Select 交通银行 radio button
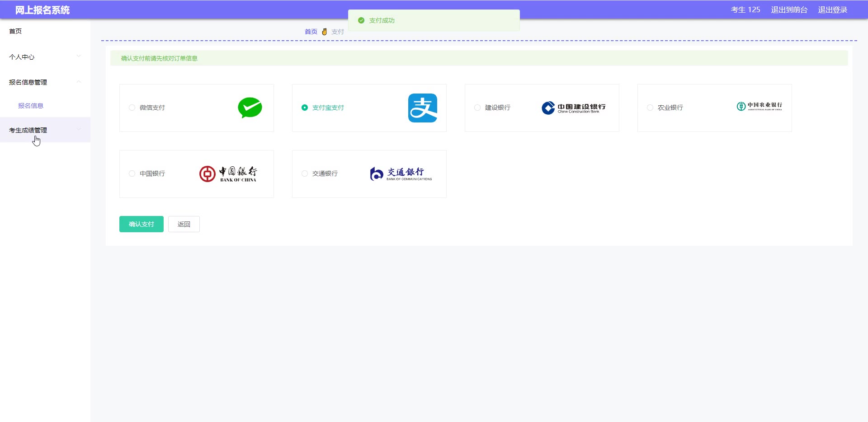 (305, 173)
